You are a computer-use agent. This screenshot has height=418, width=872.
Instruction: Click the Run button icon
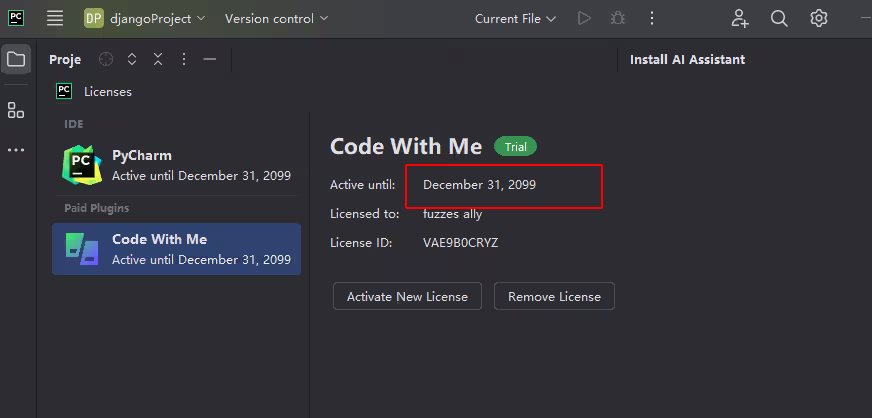[x=584, y=18]
